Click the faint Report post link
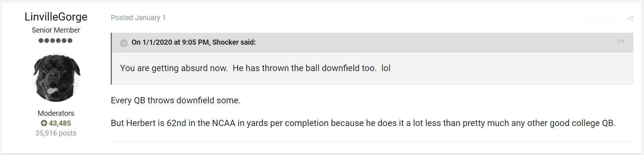 click(x=602, y=18)
